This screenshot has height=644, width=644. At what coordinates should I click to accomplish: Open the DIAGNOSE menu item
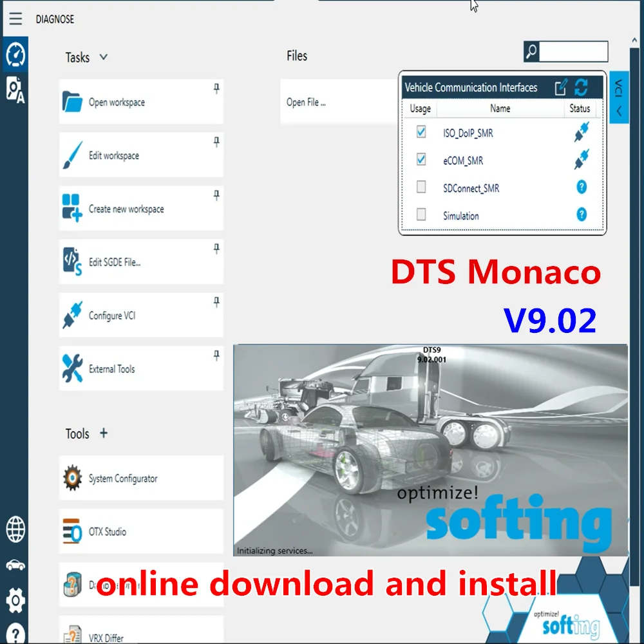(x=55, y=19)
